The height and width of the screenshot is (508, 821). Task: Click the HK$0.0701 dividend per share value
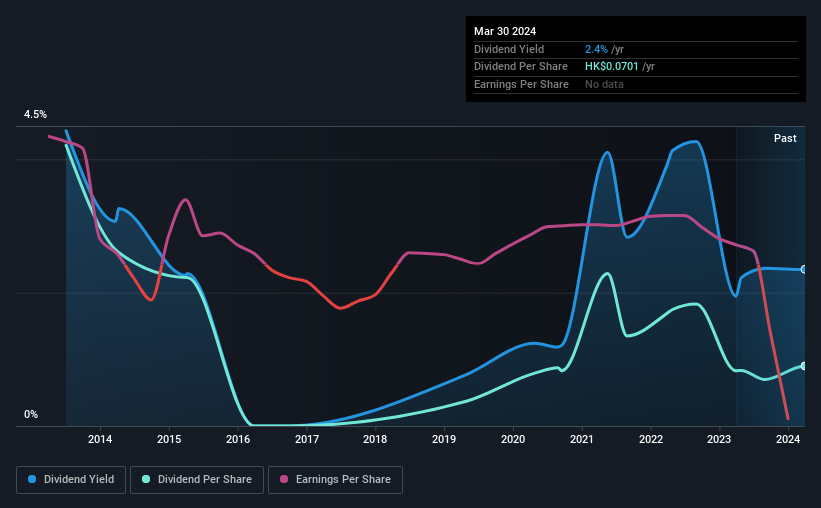click(612, 67)
